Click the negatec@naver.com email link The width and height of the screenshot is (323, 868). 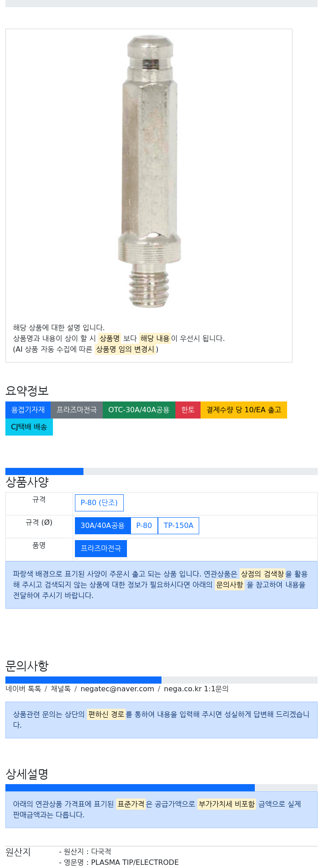117,689
